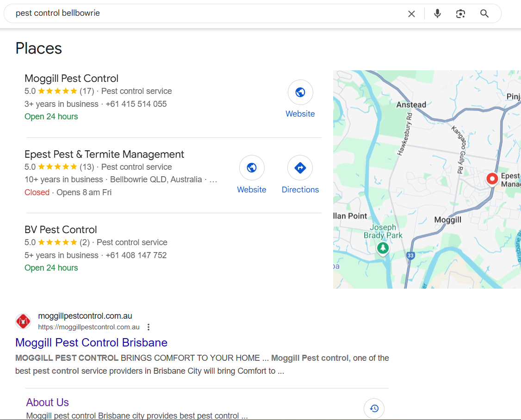Click the (2) review count for BV Pest Control
This screenshot has width=521, height=420.
click(84, 242)
